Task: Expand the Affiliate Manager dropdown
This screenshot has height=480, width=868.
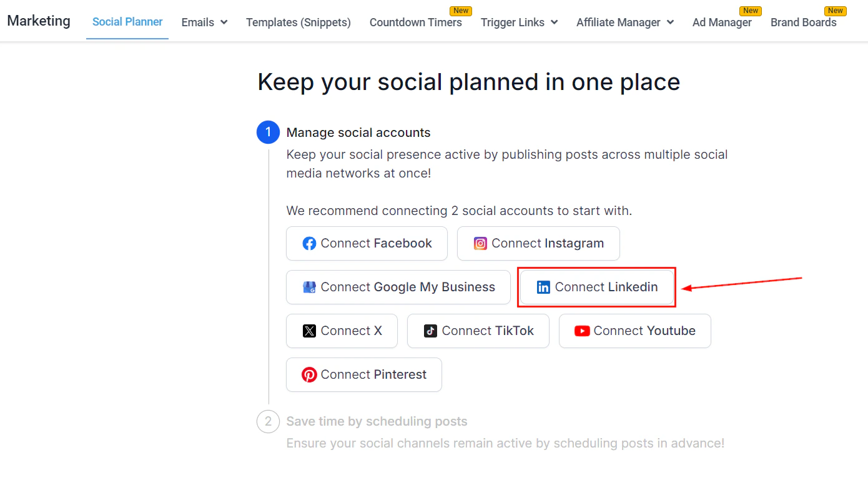Action: point(624,22)
